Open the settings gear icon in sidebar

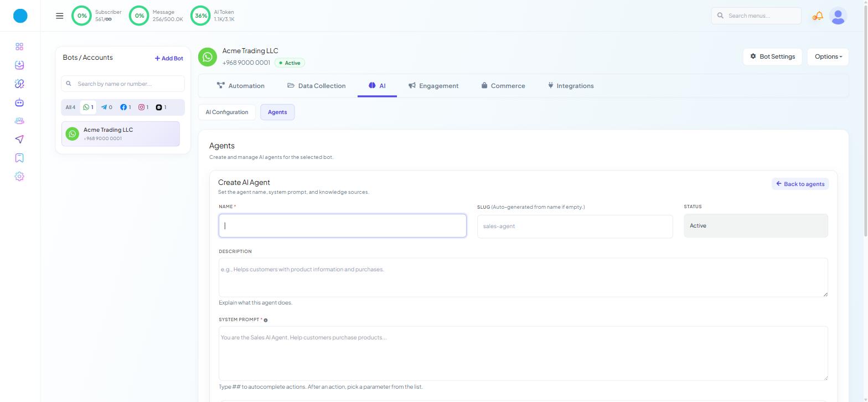(19, 177)
